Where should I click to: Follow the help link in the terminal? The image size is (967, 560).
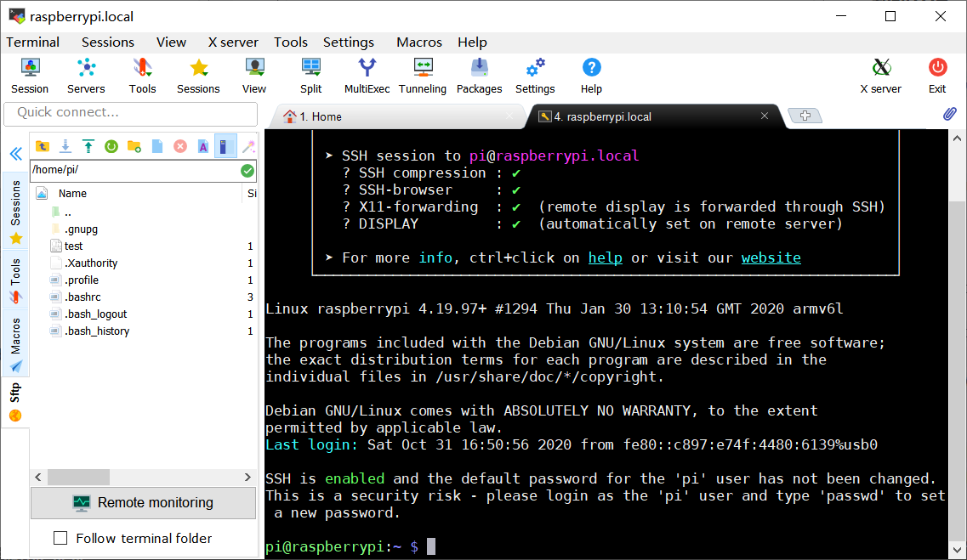605,257
